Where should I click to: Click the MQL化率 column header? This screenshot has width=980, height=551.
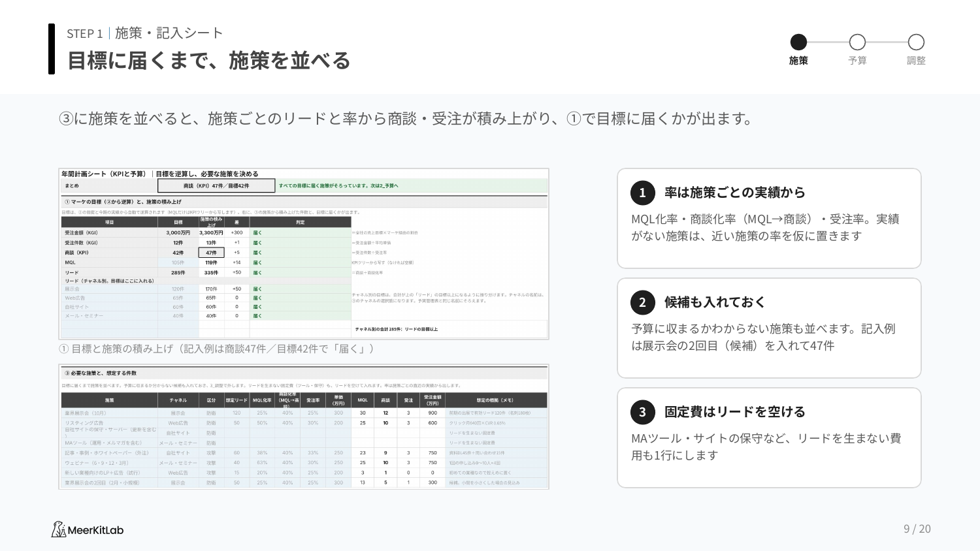pos(262,400)
